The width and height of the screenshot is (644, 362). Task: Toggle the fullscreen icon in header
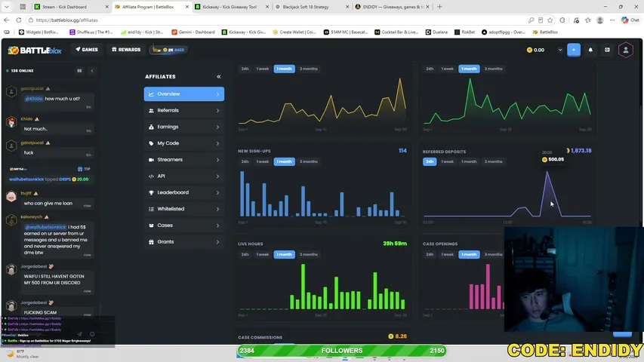pyautogui.click(x=607, y=50)
